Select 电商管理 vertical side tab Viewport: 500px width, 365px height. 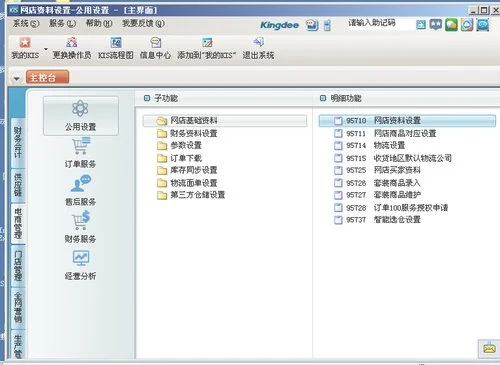pos(18,223)
